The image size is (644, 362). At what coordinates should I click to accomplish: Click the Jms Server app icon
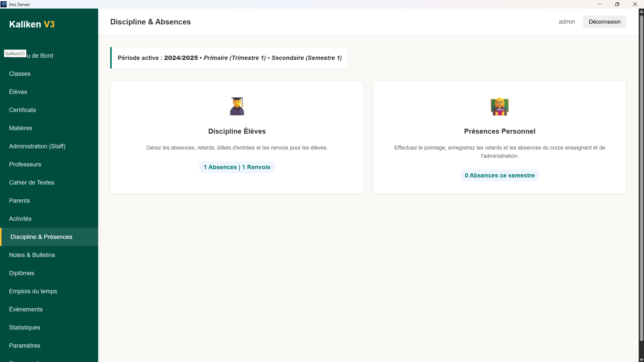click(x=4, y=4)
